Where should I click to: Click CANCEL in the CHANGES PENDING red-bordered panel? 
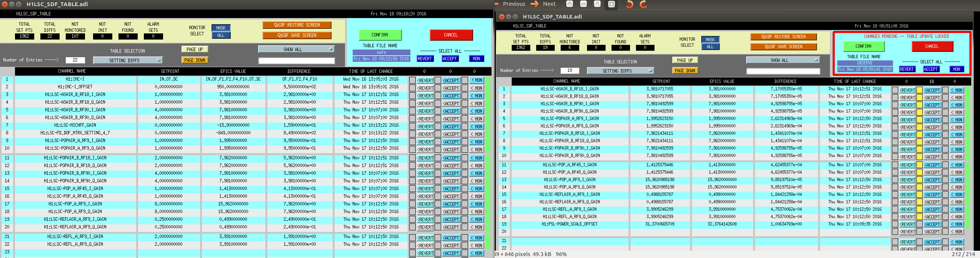click(x=932, y=46)
